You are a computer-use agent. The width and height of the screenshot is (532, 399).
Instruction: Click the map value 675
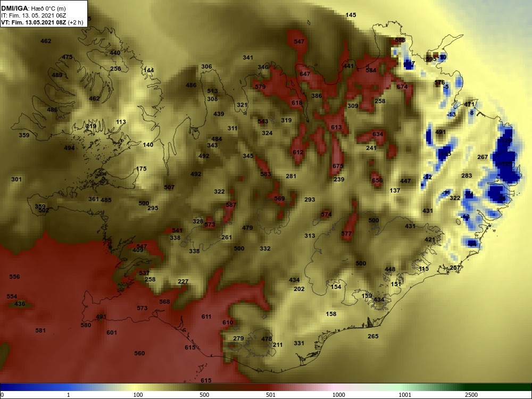338,166
